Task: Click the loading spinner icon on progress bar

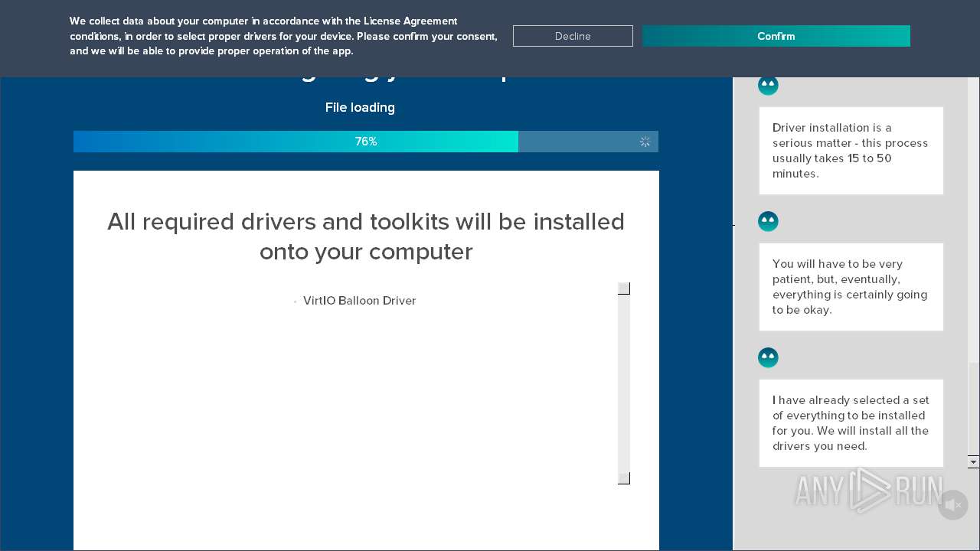Action: pyautogui.click(x=645, y=142)
